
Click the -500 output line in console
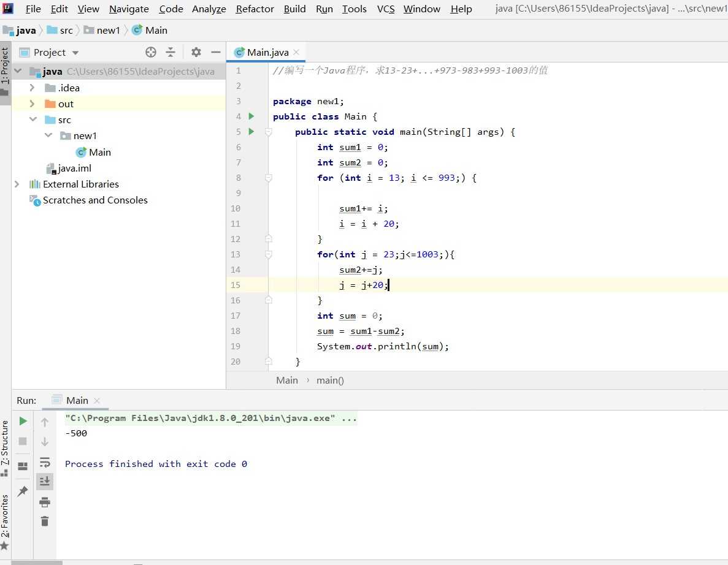click(76, 433)
